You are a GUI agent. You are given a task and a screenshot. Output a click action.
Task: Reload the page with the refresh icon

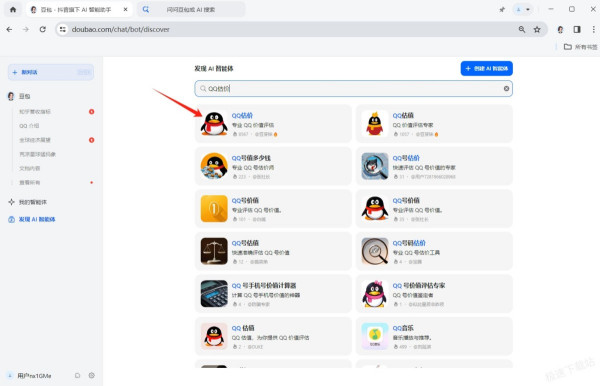point(42,29)
